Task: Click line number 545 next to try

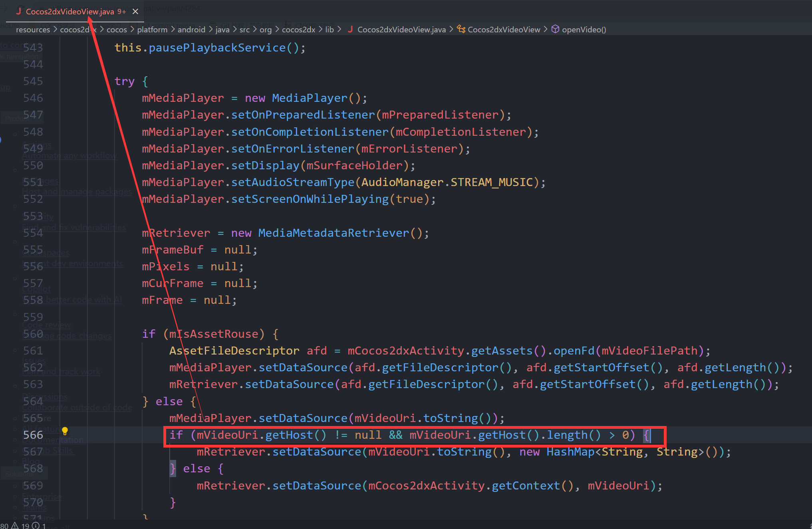Action: (x=33, y=81)
